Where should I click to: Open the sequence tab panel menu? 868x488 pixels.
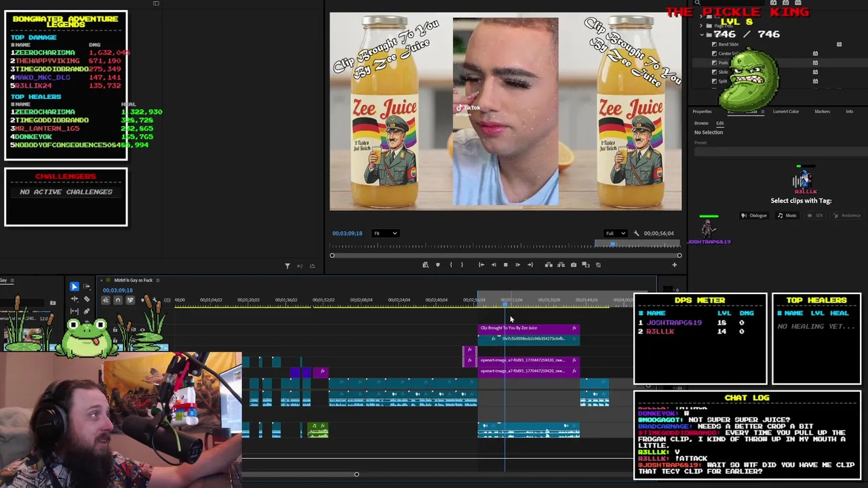pyautogui.click(x=158, y=280)
